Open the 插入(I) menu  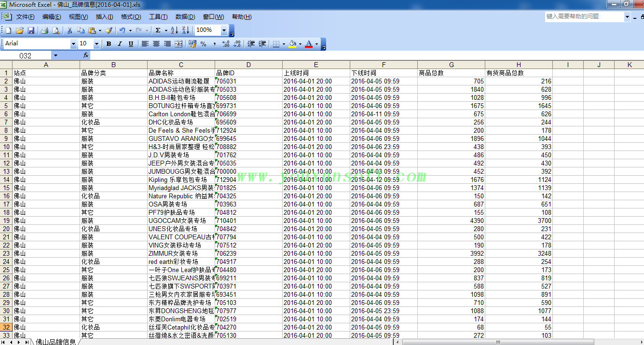coord(104,17)
